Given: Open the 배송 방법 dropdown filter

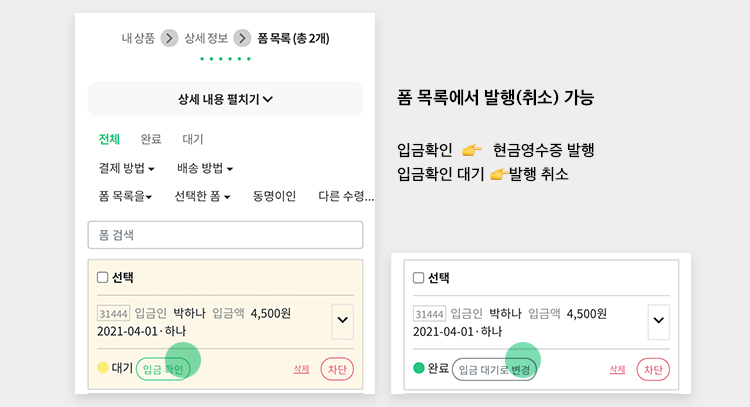Looking at the screenshot, I should click(205, 168).
